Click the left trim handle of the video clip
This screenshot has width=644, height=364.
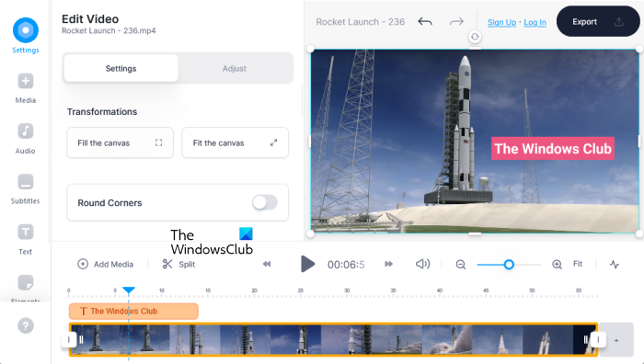[69, 339]
